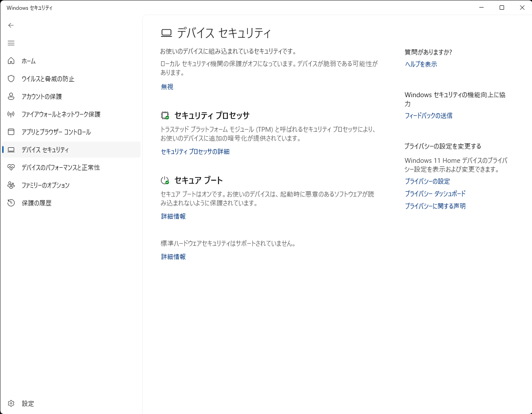Click the ホーム house icon in the sidebar
This screenshot has width=532, height=414.
pos(11,61)
